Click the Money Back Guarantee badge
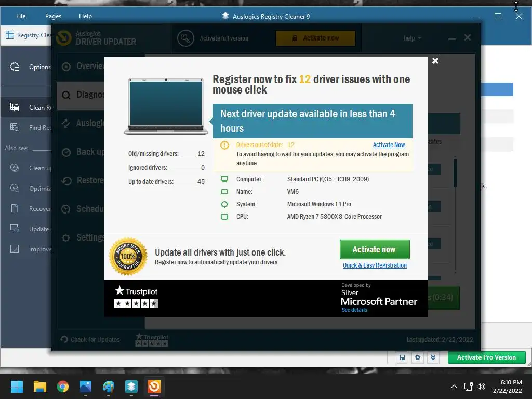The width and height of the screenshot is (532, 399). [x=128, y=257]
